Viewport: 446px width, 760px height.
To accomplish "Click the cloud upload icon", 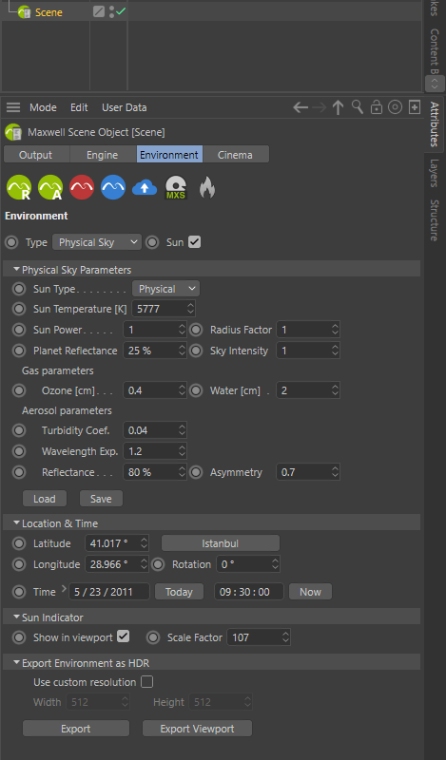I will click(x=144, y=188).
